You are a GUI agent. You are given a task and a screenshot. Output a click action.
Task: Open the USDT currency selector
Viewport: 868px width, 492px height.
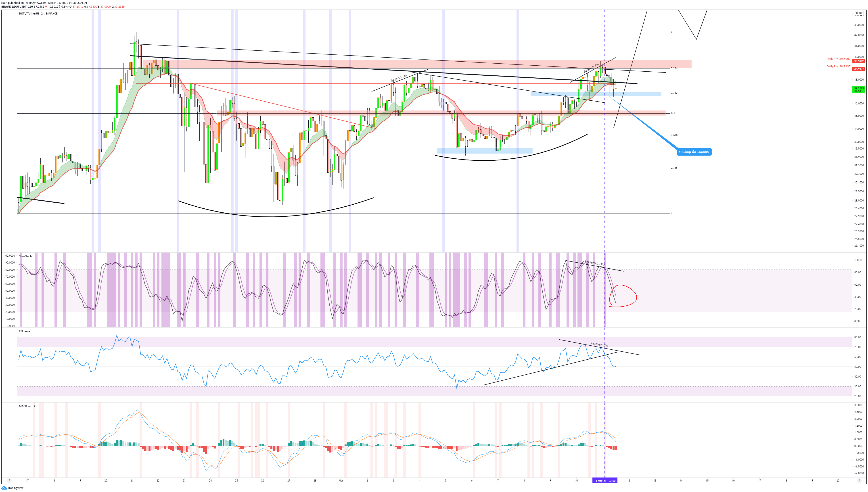point(859,13)
